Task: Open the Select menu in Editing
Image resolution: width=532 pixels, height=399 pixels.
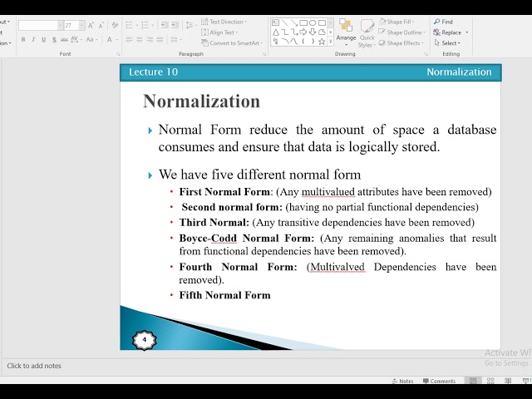Action: coord(447,43)
